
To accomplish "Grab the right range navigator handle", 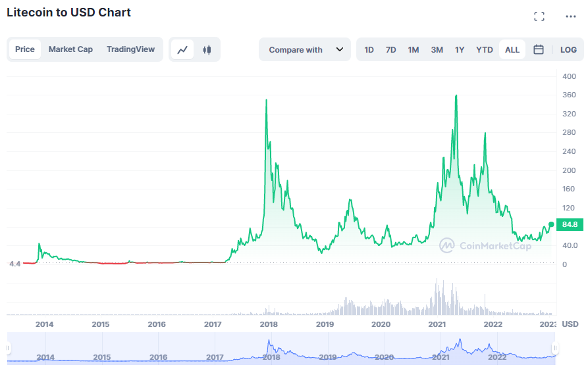I will click(x=555, y=348).
